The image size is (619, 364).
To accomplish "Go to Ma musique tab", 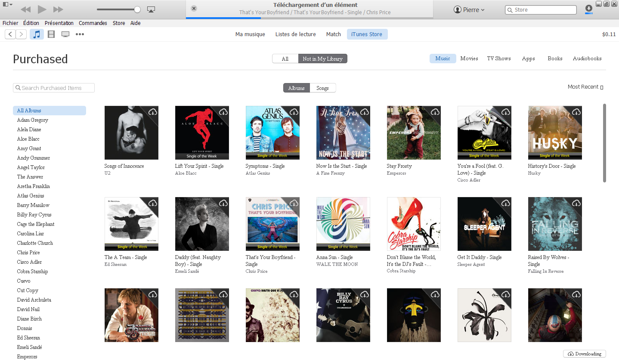I will pos(250,34).
